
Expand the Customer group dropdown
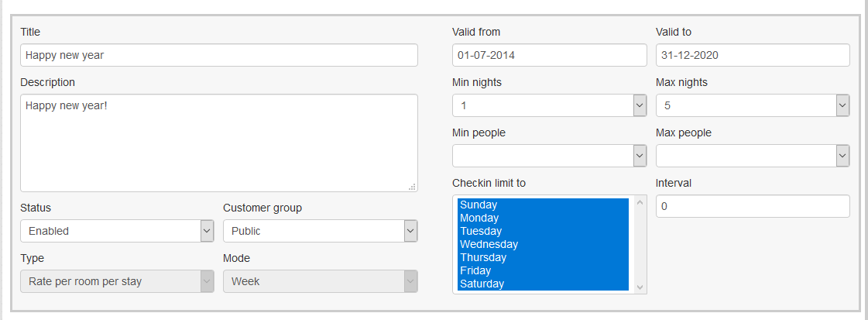tap(320, 231)
